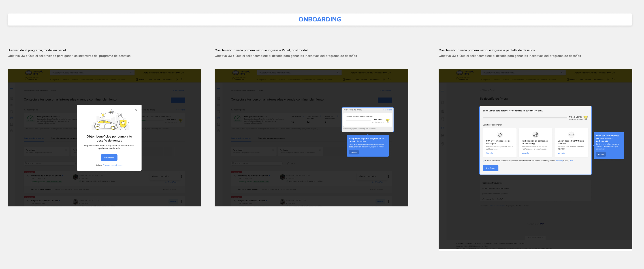Click the trophy icon in highlighted panel card
Viewport: 644px width, 269px height.
[388, 120]
